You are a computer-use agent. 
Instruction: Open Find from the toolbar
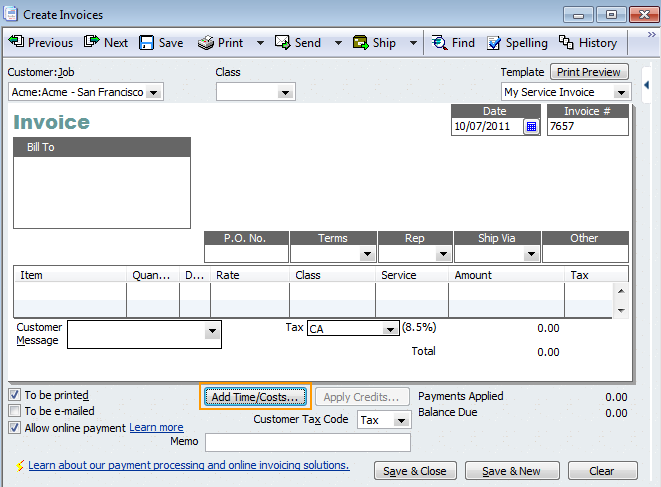(x=453, y=43)
